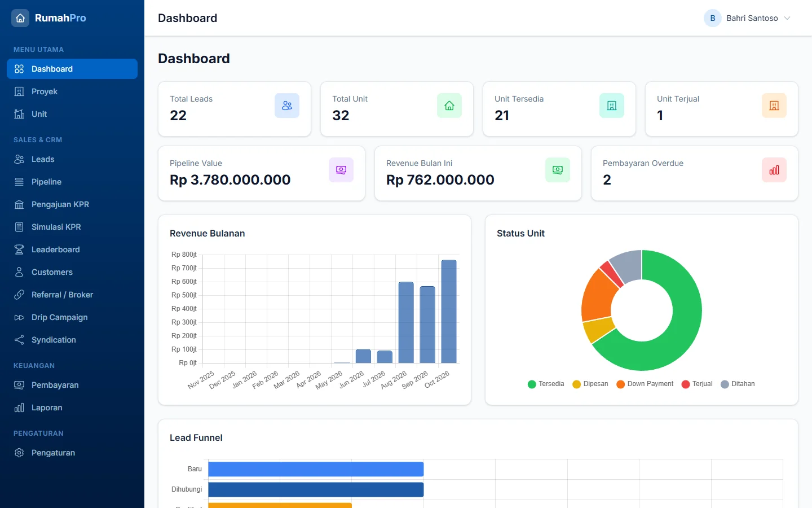The width and height of the screenshot is (812, 508).
Task: Click the Pengaturan gear icon
Action: (19, 453)
